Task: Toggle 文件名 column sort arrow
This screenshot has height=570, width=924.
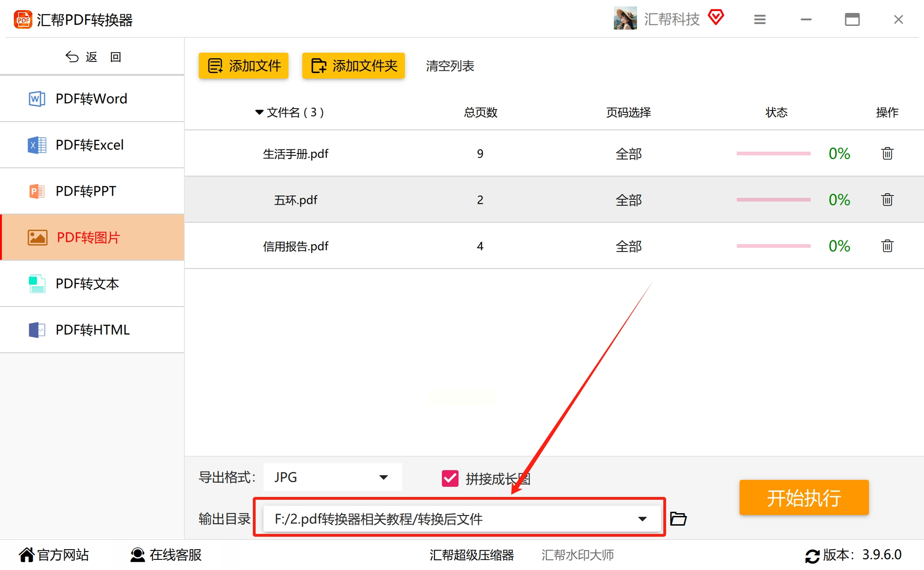Action: click(x=259, y=112)
